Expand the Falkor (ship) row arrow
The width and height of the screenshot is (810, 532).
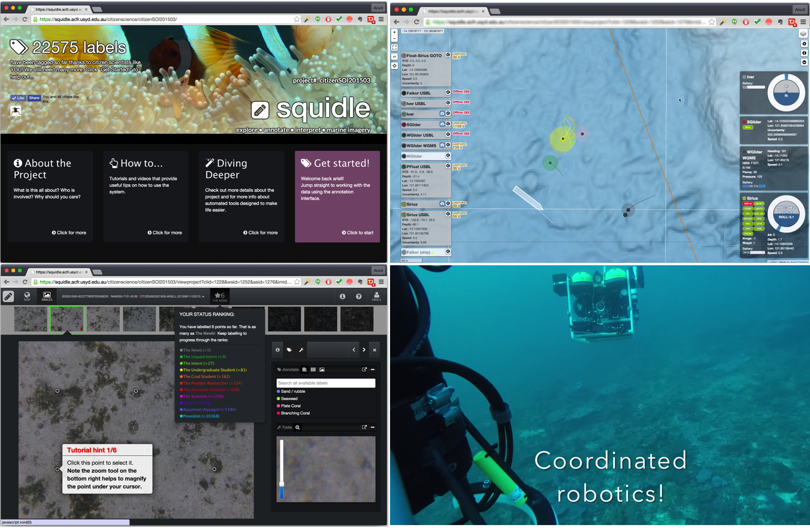coord(448,251)
